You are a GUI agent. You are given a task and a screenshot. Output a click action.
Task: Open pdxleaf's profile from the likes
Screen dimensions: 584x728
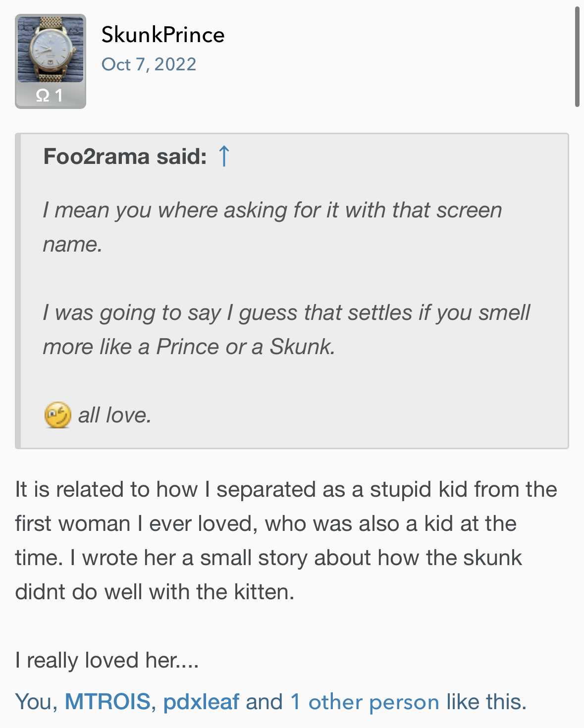coord(201,702)
